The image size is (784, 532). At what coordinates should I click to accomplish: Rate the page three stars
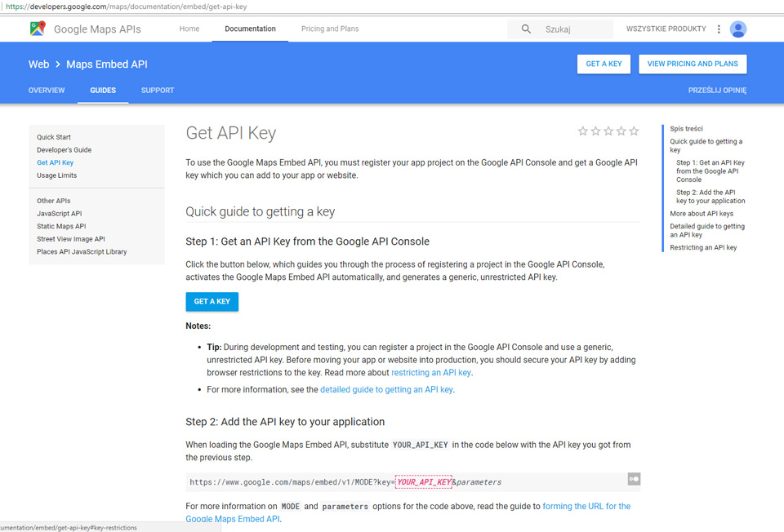coord(608,131)
